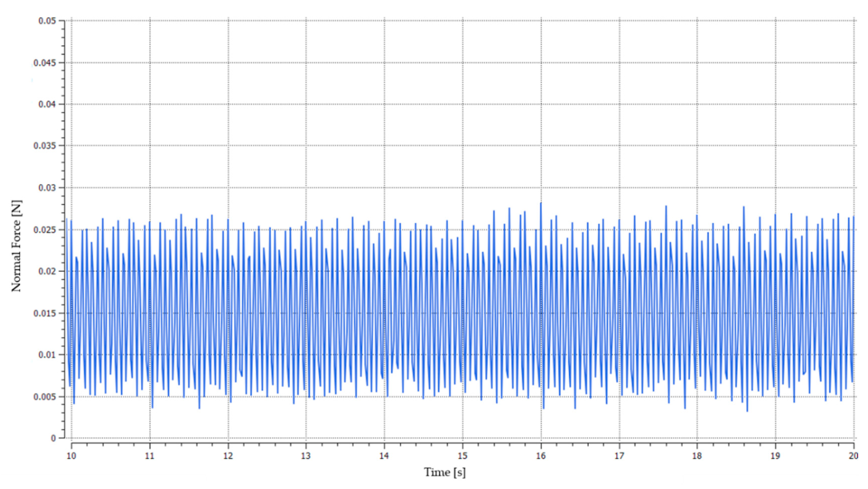Screen dimensions: 868x489
Task: Click the 0.045 y-axis tick label
Action: point(44,63)
